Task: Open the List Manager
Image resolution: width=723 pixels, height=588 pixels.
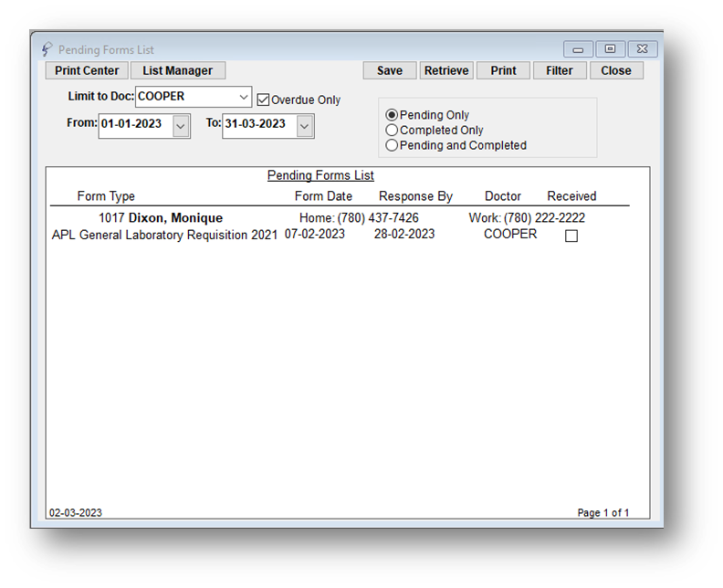Action: (177, 70)
